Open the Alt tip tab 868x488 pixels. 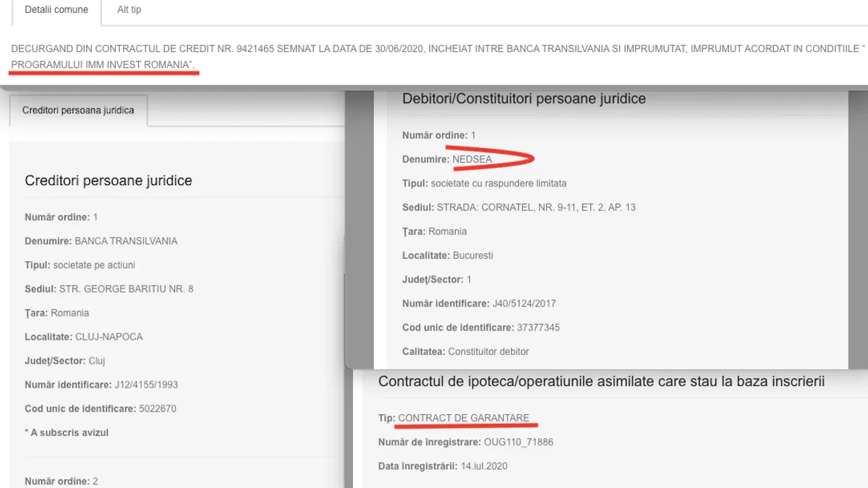tap(129, 10)
